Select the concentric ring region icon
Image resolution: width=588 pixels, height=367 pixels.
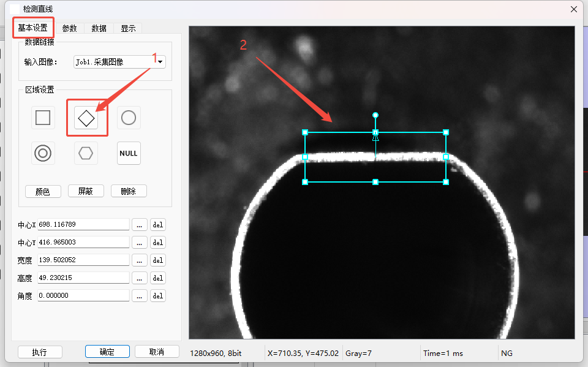point(43,153)
